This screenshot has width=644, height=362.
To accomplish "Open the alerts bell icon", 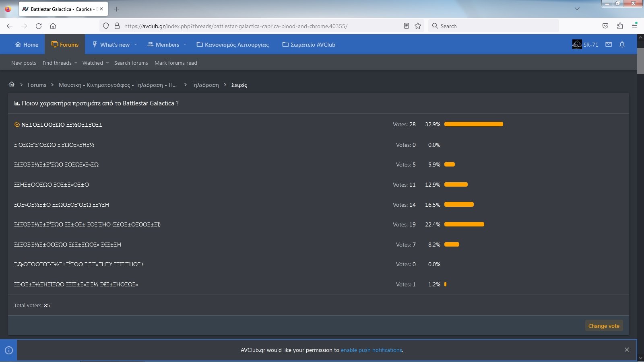I will point(622,44).
